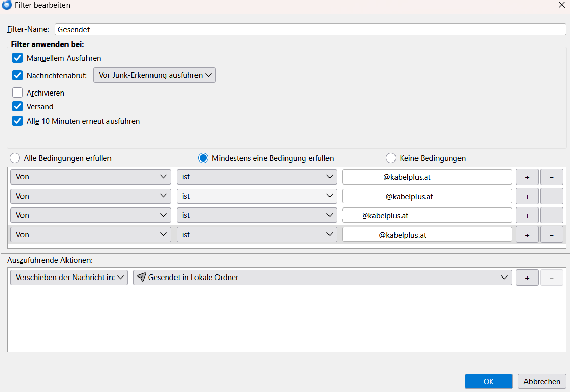Open the Vor Junk-Erkennung ausführen dropdown
This screenshot has height=392, width=570.
pos(155,75)
